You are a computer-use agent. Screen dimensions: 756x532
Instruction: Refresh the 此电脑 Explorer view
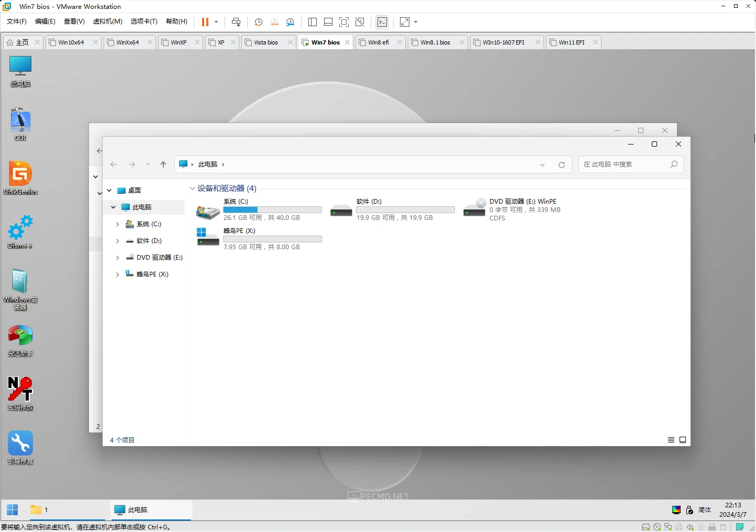(562, 164)
